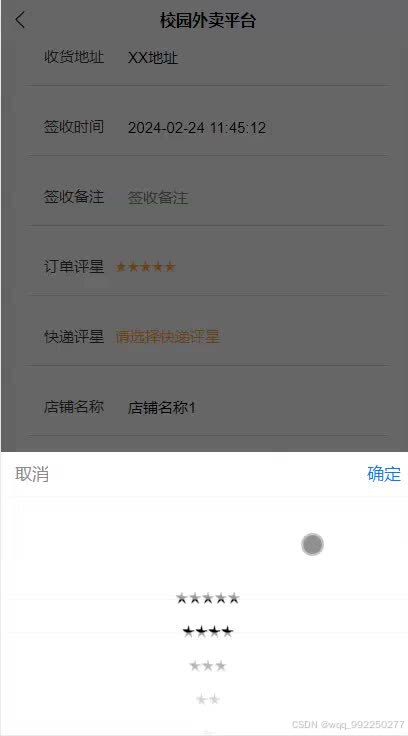The width and height of the screenshot is (408, 736).
Task: Choose the four-star picker row
Action: 208,632
